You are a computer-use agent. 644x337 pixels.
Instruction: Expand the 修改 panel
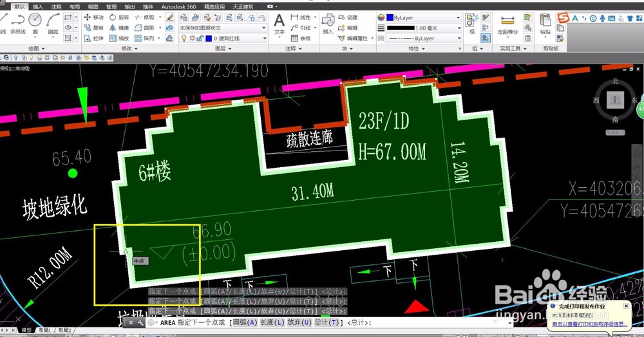(129, 48)
